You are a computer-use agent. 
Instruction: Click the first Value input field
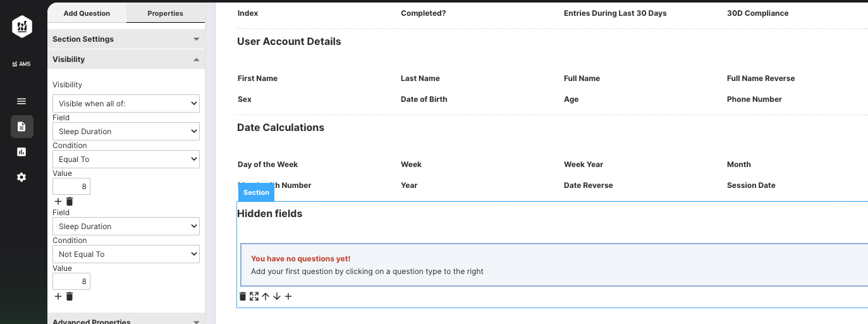[x=71, y=187]
